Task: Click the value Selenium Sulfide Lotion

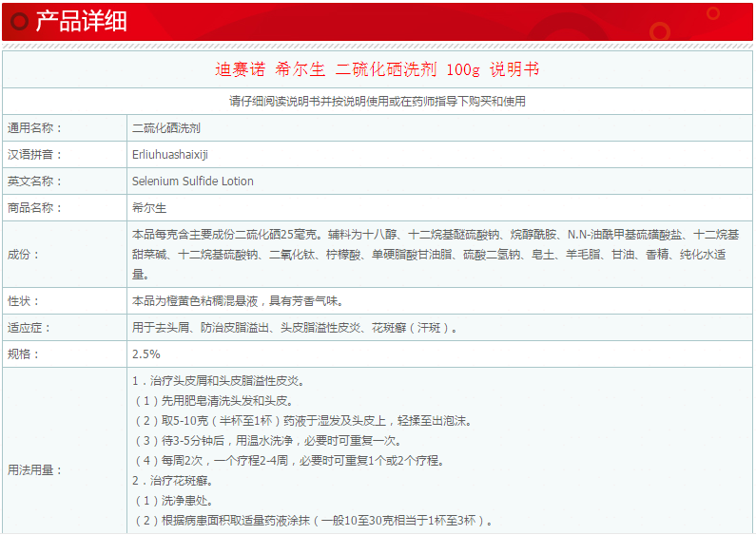Action: pyautogui.click(x=193, y=182)
